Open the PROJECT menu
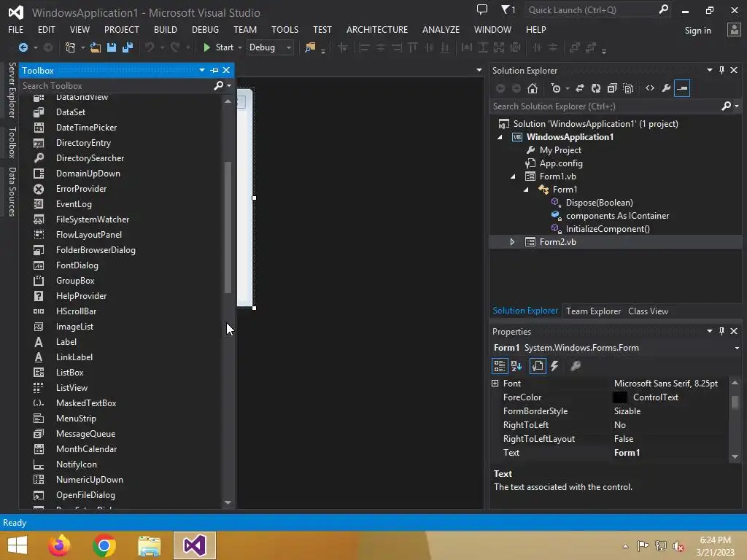 tap(122, 29)
